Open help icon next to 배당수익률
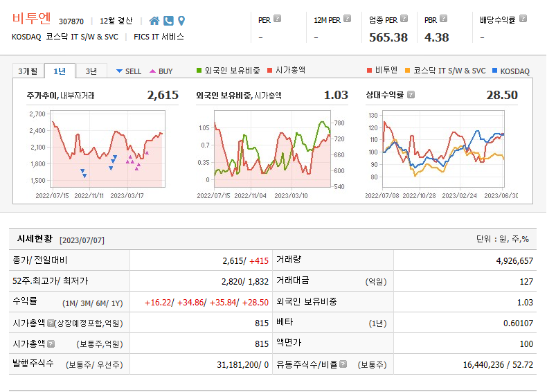Viewport: 547px width, 392px height. pos(523,19)
